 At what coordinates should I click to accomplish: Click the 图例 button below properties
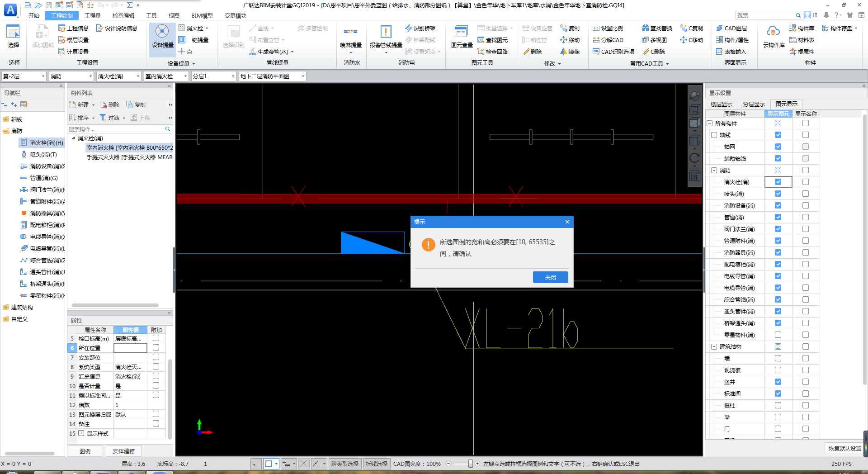click(85, 451)
